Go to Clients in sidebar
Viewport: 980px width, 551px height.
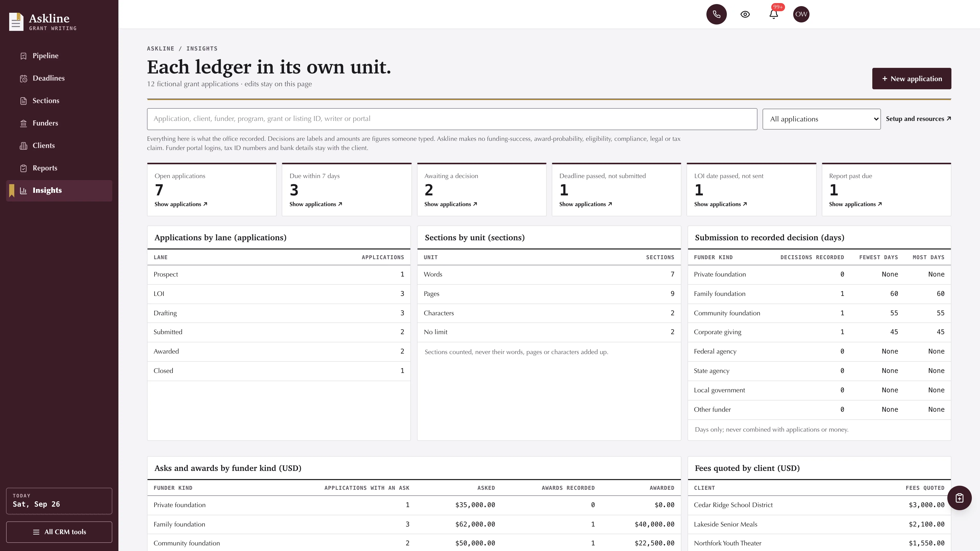coord(59,146)
